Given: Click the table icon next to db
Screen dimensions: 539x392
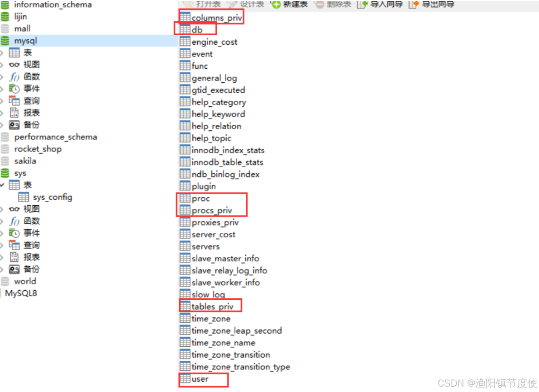Looking at the screenshot, I should [185, 29].
